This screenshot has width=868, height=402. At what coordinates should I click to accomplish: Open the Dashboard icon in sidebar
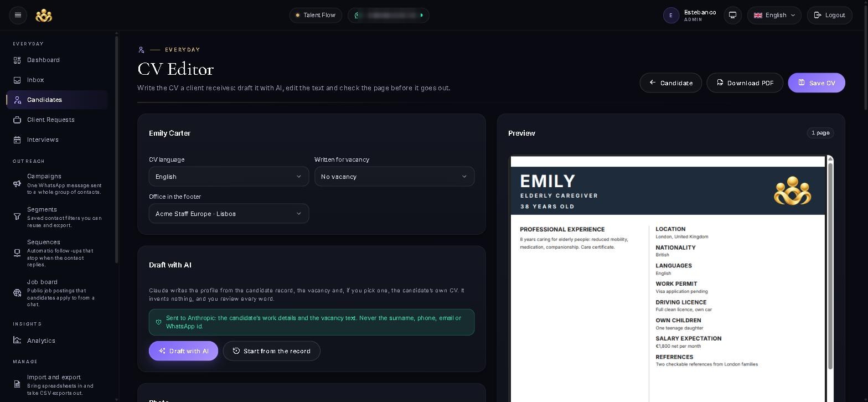[x=17, y=60]
